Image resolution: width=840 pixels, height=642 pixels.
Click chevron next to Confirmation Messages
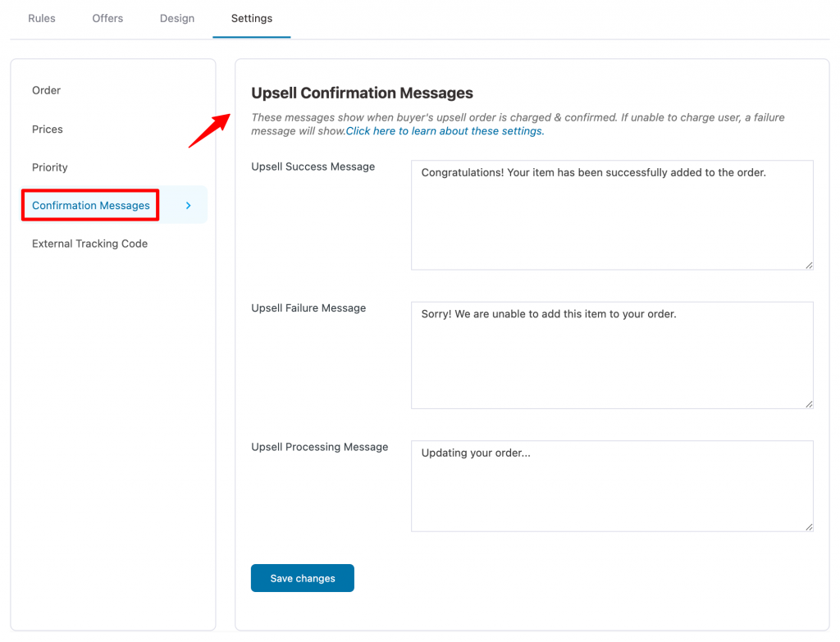point(188,205)
